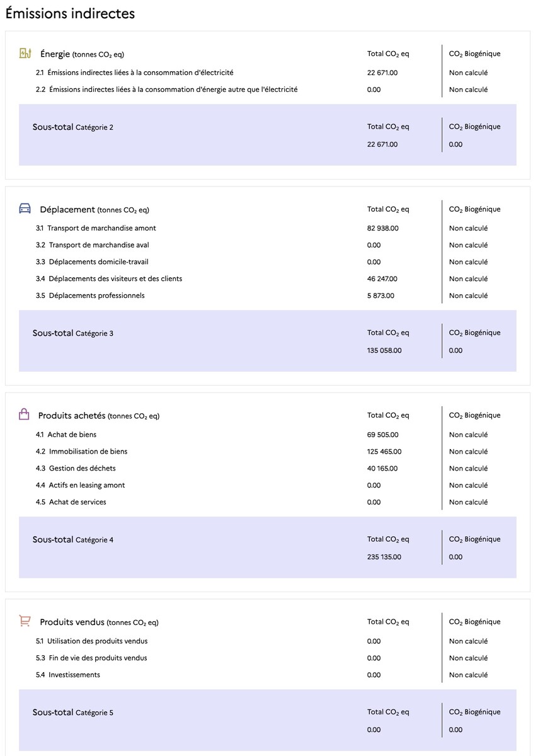538x756 pixels.
Task: Click the 135 058.00 Catégorie 3 subtotal value
Action: tap(384, 350)
